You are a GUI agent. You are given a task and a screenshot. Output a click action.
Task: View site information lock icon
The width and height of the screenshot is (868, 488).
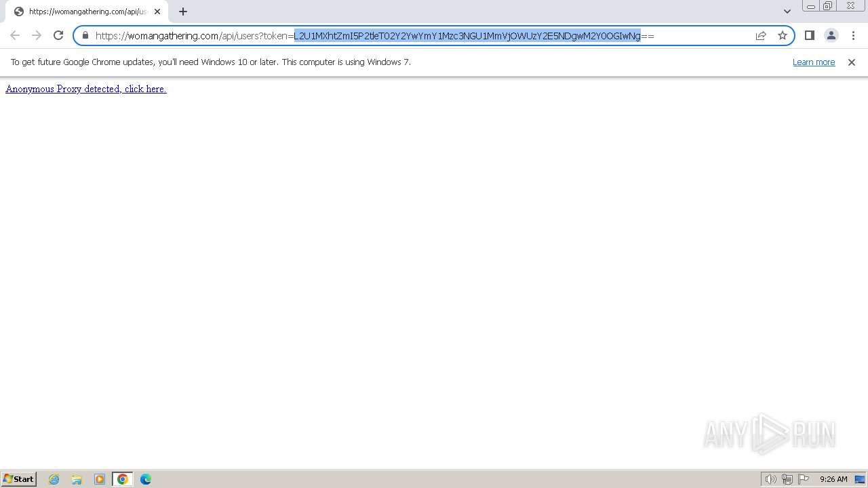(85, 35)
